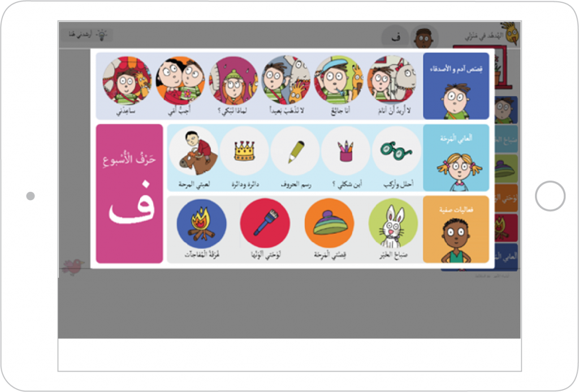Tap the user avatar profile in top bar

tap(424, 37)
